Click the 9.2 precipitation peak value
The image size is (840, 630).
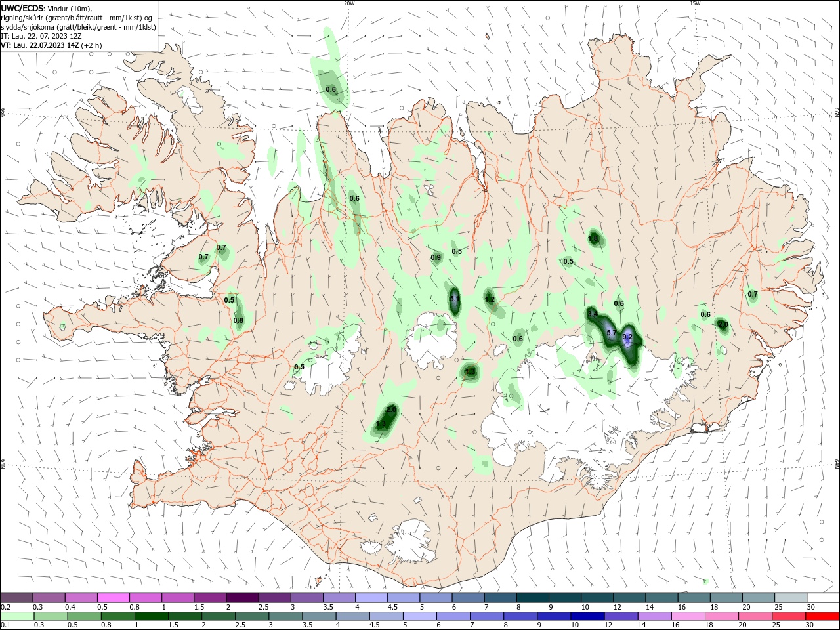point(627,337)
